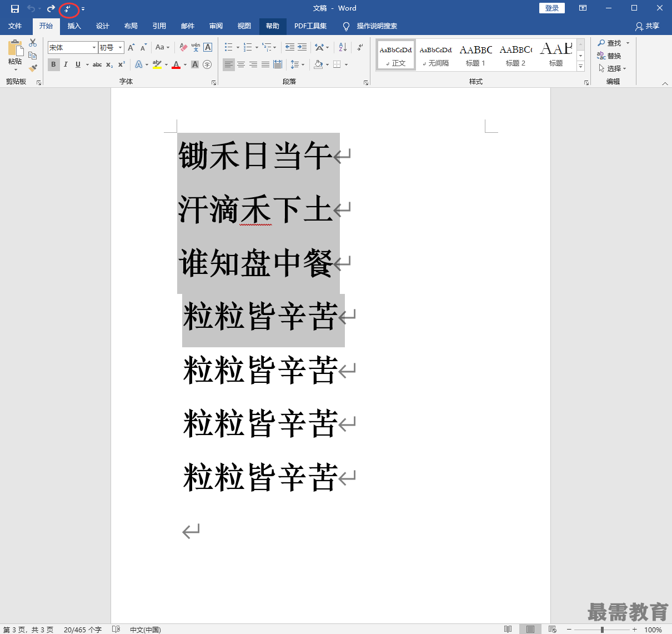Apply character border icon

[208, 48]
